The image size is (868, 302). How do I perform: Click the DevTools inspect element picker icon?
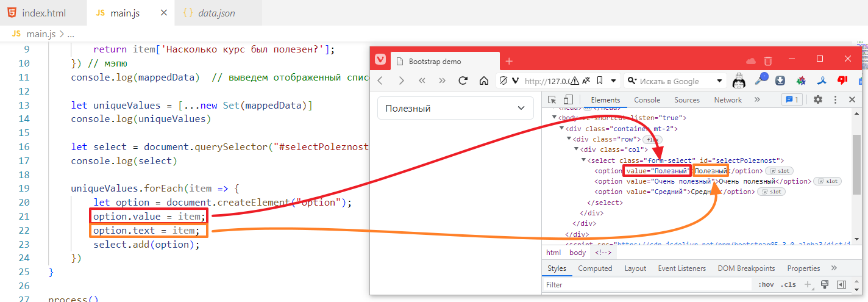click(552, 100)
